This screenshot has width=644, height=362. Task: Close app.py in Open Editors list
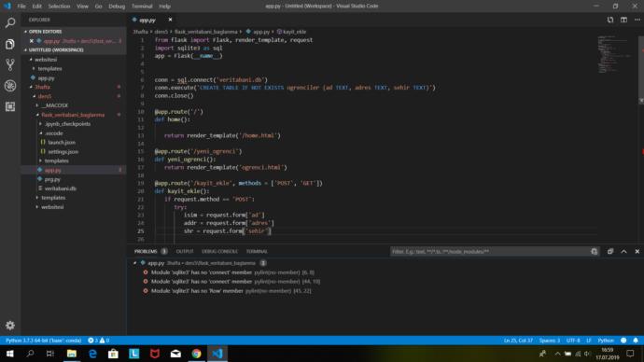tap(32, 41)
